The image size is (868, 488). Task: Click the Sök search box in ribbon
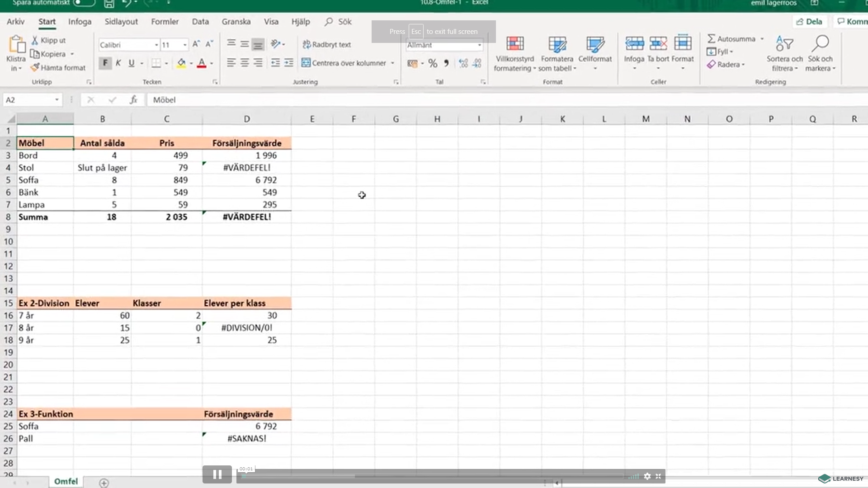[x=338, y=22]
